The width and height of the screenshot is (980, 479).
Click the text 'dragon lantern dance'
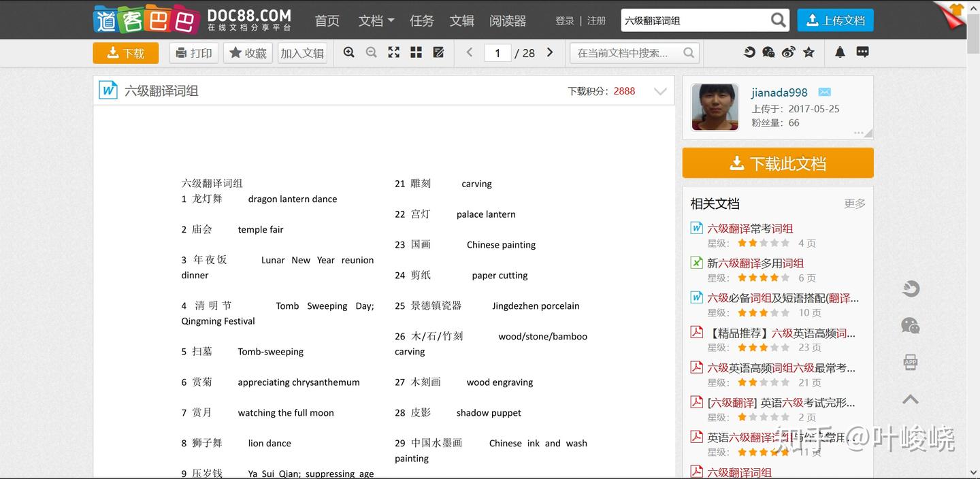pos(293,199)
